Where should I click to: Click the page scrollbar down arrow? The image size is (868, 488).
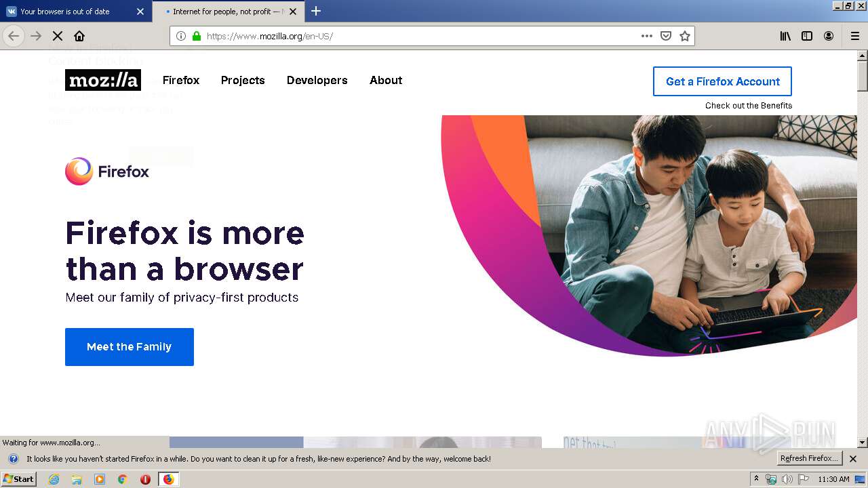(863, 443)
